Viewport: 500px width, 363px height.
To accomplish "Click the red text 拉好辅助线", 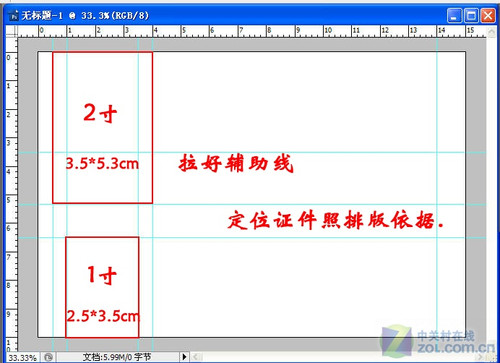I will [236, 163].
